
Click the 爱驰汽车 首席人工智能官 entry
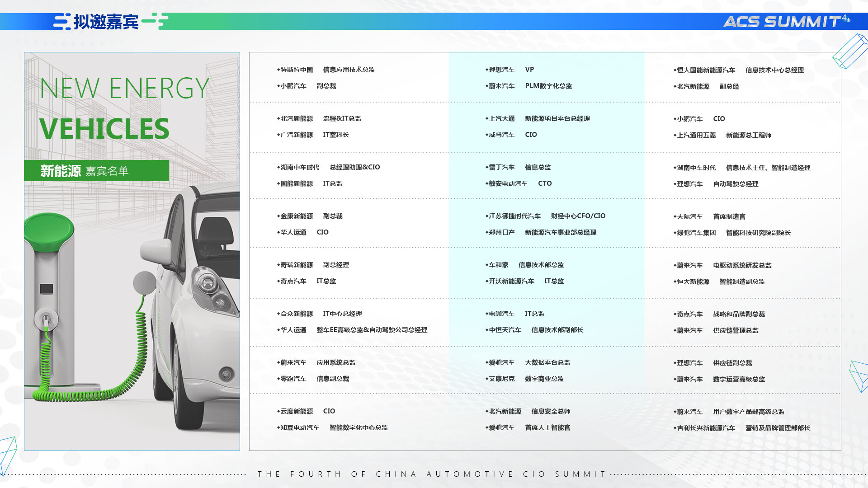528,427
